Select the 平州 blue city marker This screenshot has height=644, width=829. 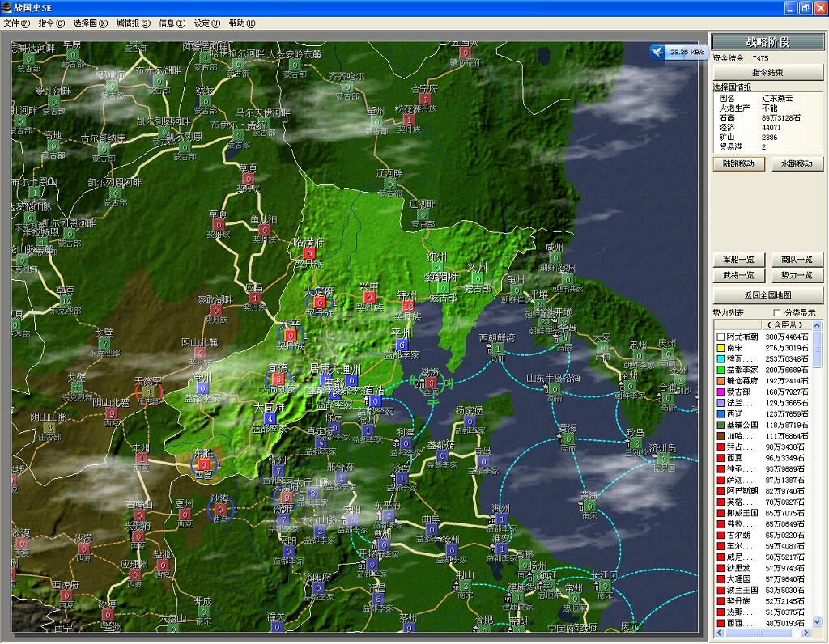point(402,345)
